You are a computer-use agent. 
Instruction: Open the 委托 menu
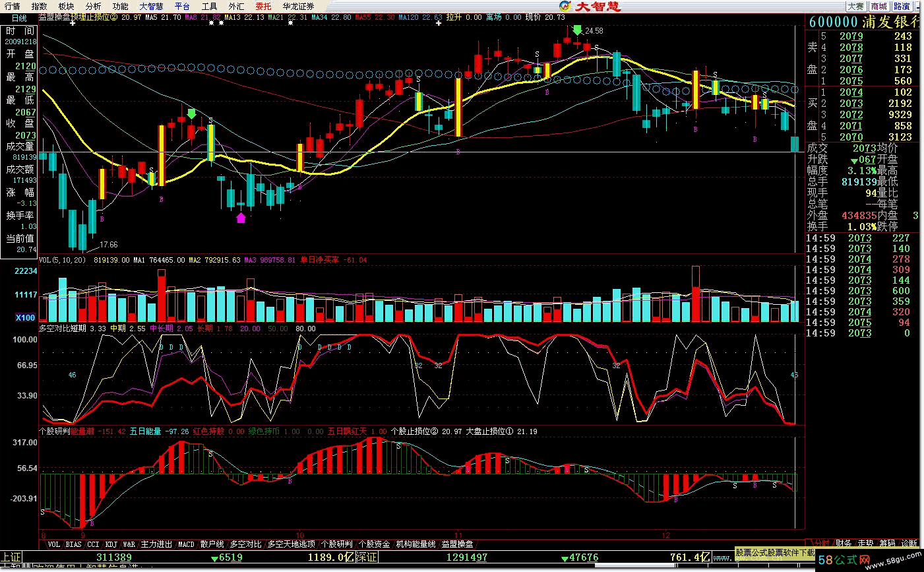click(x=263, y=6)
